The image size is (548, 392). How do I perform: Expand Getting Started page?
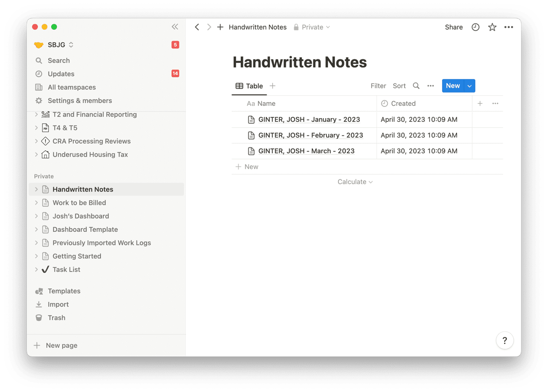point(37,256)
